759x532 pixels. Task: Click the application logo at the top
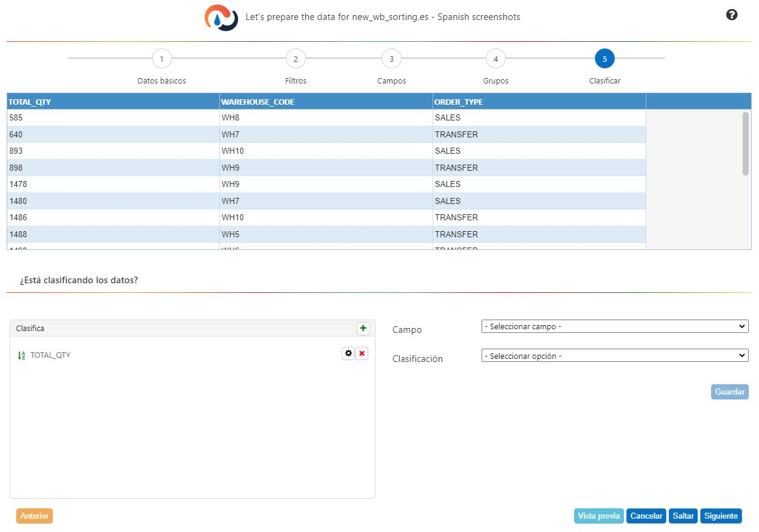(221, 18)
